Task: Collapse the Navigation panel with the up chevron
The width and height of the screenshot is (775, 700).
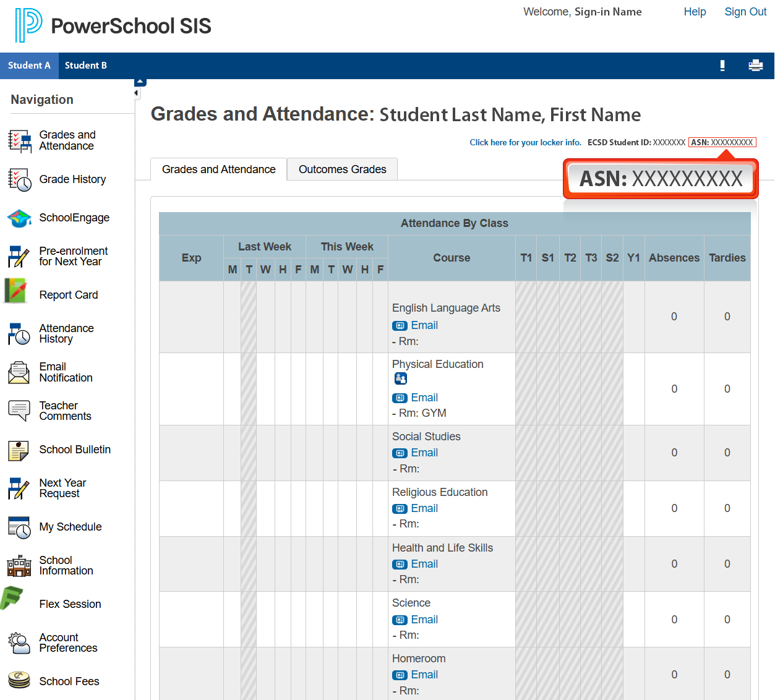Action: (x=140, y=81)
